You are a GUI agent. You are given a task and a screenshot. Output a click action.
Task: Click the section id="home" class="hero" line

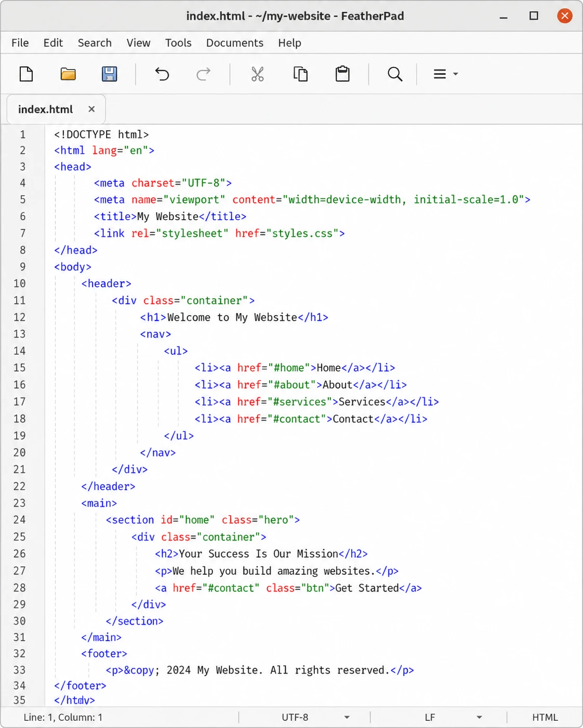[203, 520]
